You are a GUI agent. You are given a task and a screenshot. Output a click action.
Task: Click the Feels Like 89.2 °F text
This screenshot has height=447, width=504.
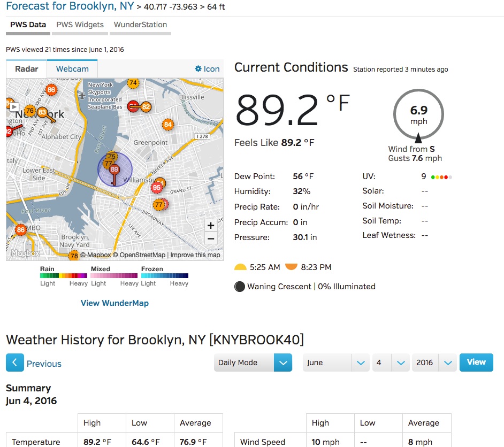(x=274, y=143)
